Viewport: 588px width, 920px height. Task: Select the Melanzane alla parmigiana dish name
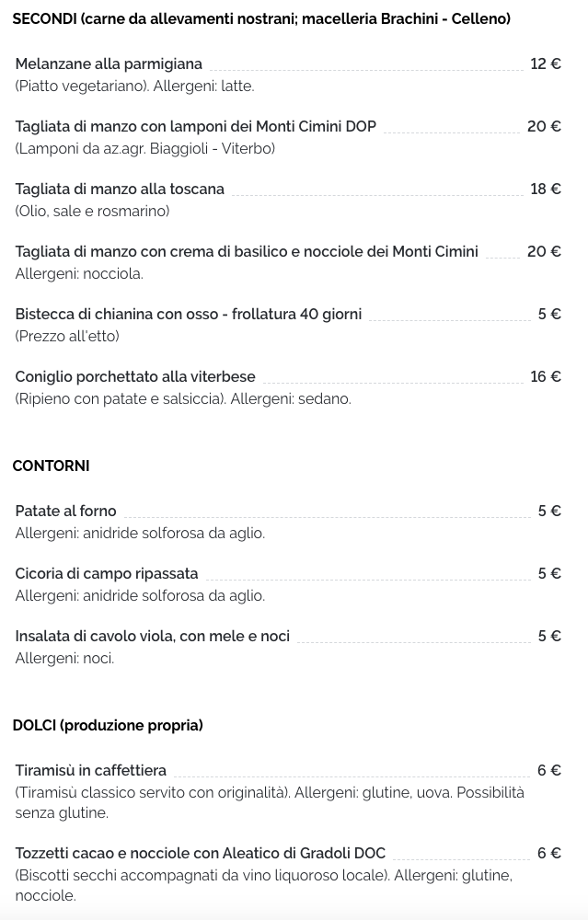pyautogui.click(x=109, y=64)
